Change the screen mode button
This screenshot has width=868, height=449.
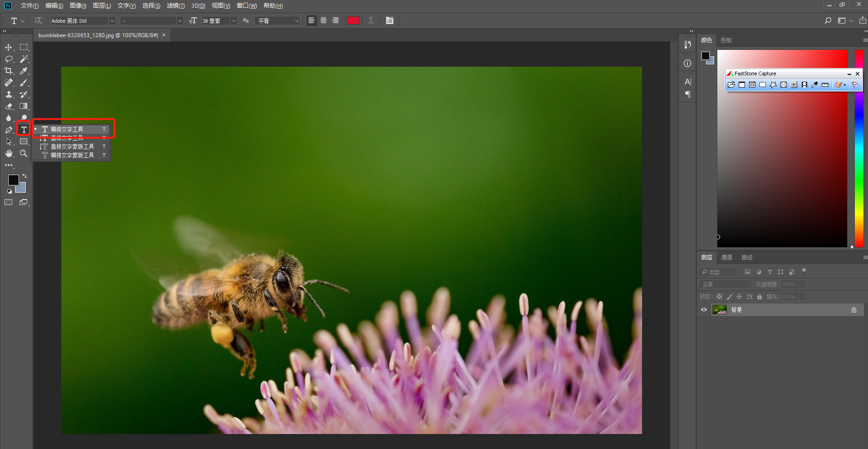tap(24, 202)
